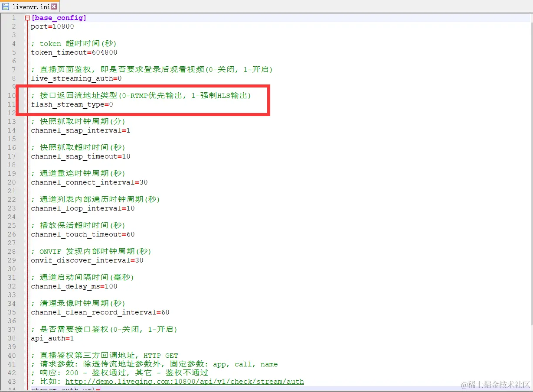Viewport: 533px width, 392px height.
Task: Click the token_timeout=604800 line
Action: point(74,52)
